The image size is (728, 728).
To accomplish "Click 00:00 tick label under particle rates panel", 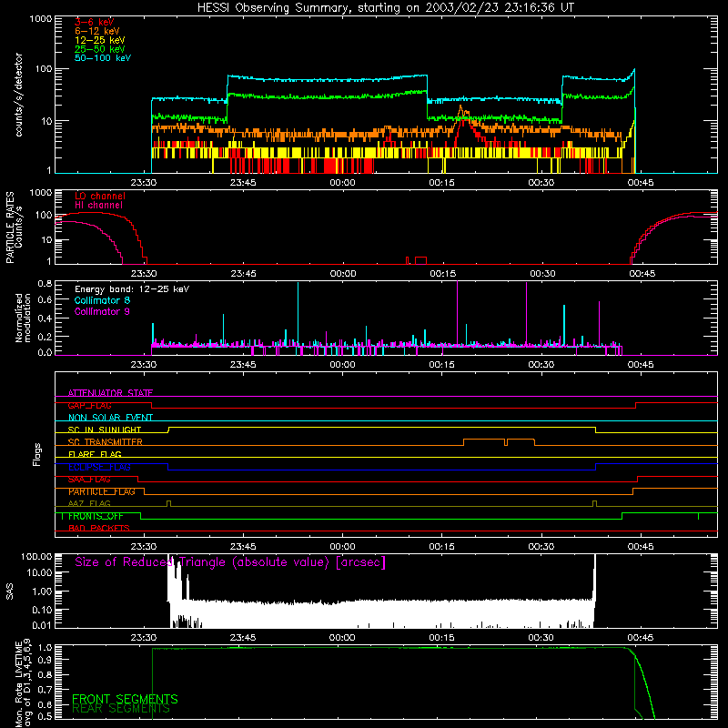I will click(343, 274).
